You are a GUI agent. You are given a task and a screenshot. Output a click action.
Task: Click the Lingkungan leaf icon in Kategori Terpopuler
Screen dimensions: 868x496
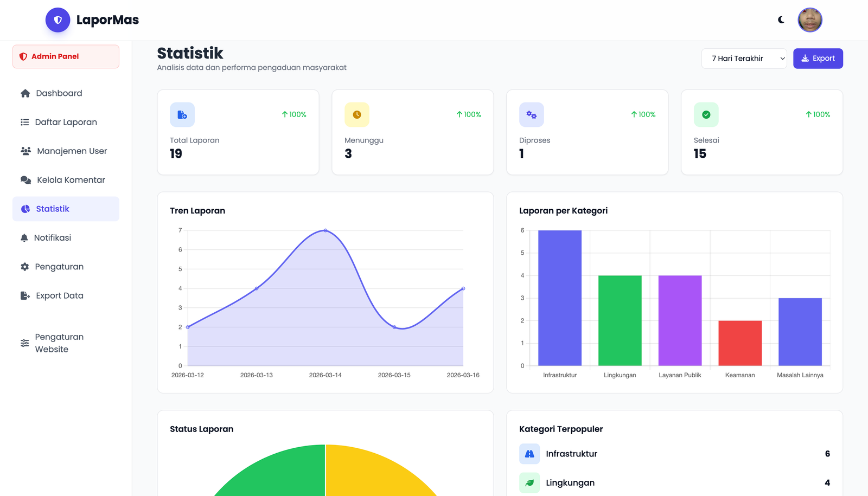pyautogui.click(x=529, y=482)
